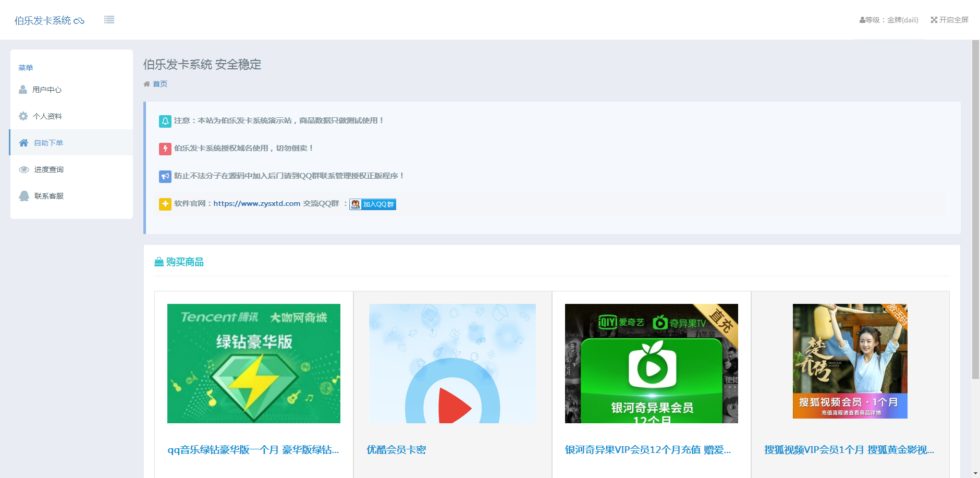Click the home icon in the breadcrumb
Viewport: 980px width, 478px height.
click(146, 83)
